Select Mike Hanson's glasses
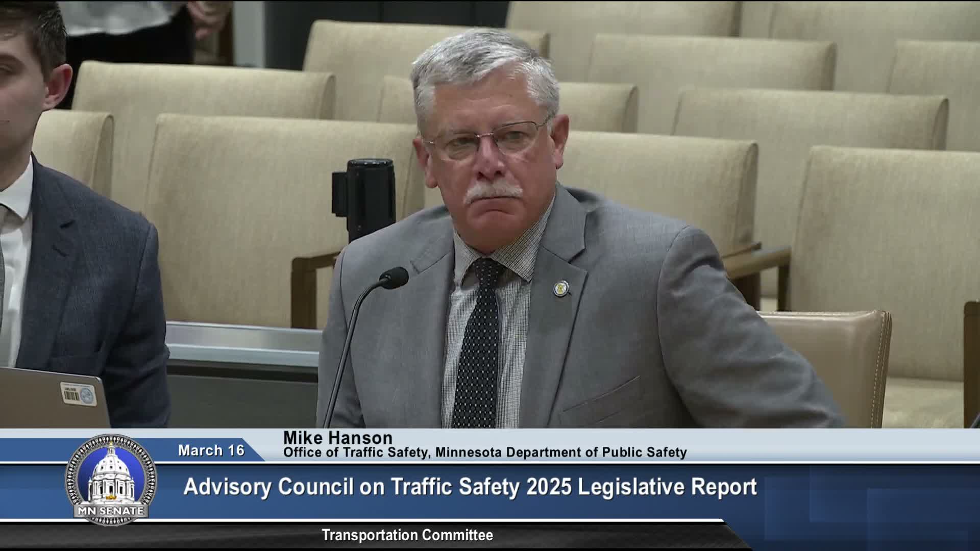The width and height of the screenshot is (980, 551). coord(487,139)
